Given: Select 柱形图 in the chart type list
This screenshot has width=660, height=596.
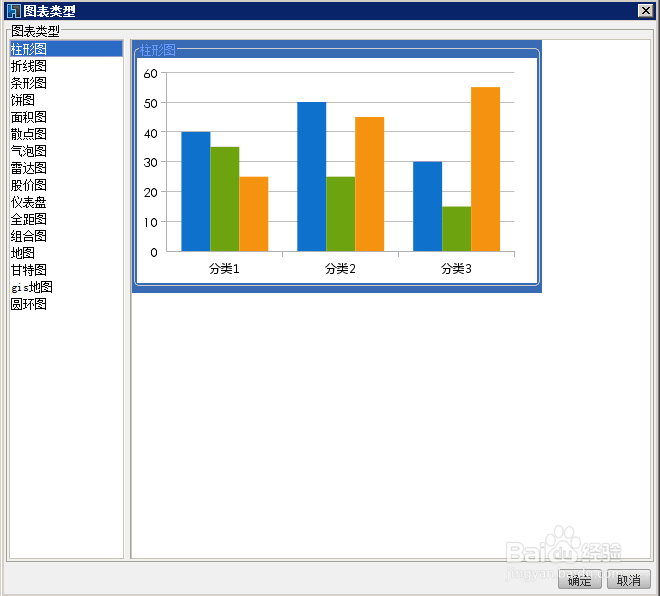Looking at the screenshot, I should (x=66, y=49).
